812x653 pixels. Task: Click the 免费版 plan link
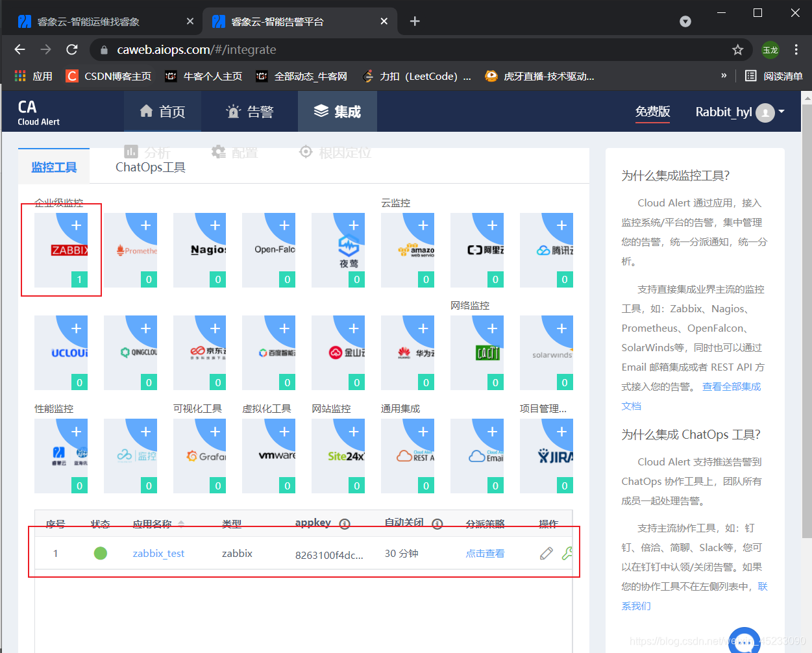click(x=652, y=112)
